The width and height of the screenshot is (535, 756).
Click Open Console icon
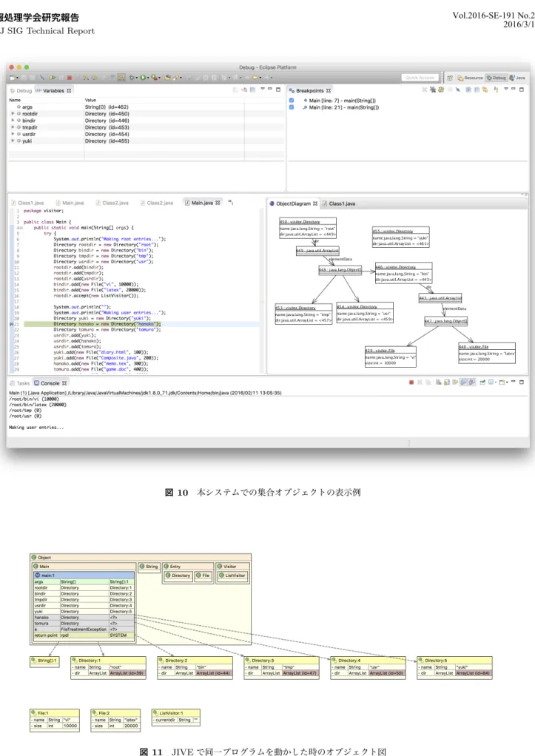(503, 382)
